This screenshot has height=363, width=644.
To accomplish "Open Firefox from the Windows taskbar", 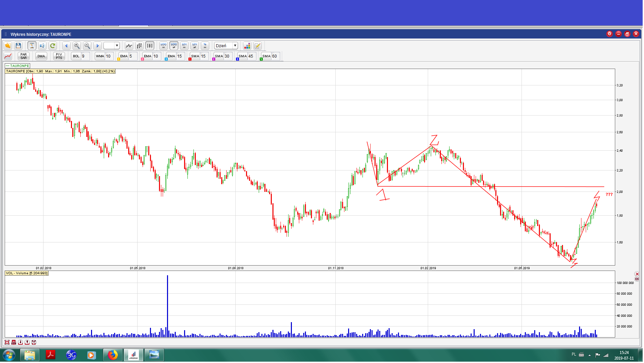I will pyautogui.click(x=113, y=356).
